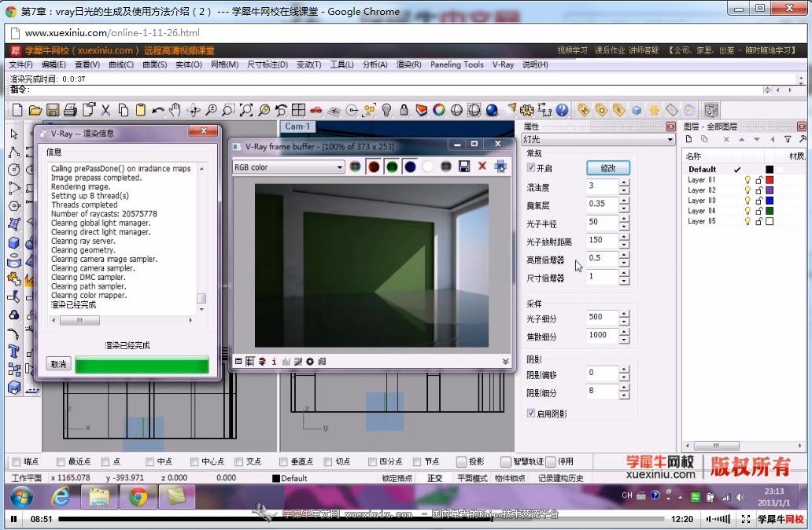Click the New file toolbar icon

(17, 110)
